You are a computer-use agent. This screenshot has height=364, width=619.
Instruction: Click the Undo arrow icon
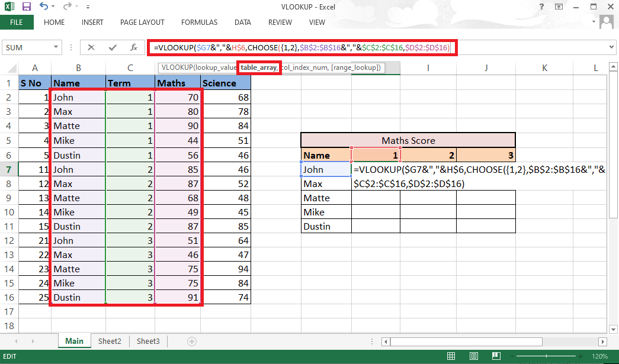[44, 7]
